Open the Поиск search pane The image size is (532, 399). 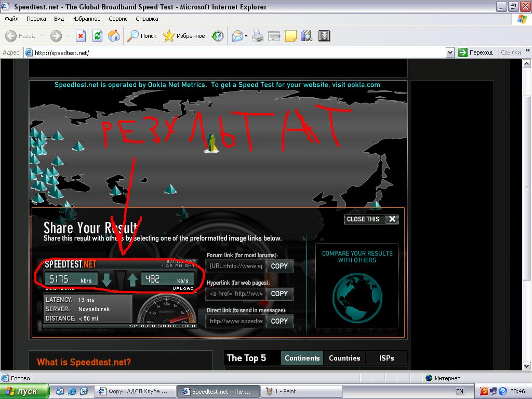click(x=141, y=36)
